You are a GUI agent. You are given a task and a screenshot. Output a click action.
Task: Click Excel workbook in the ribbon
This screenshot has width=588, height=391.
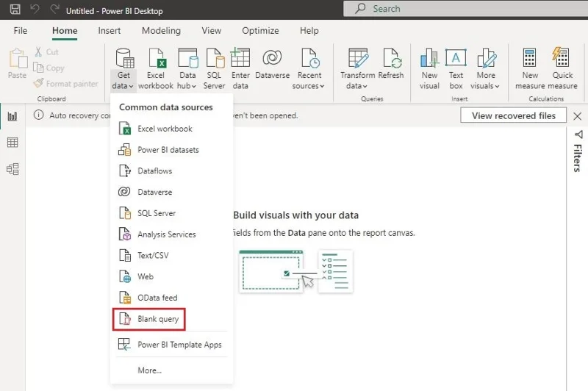tap(156, 69)
